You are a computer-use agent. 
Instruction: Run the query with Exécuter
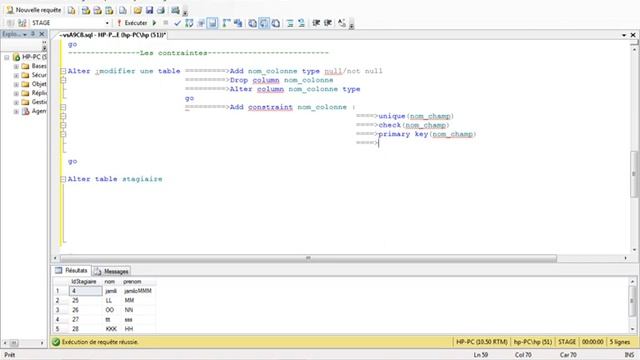click(132, 23)
